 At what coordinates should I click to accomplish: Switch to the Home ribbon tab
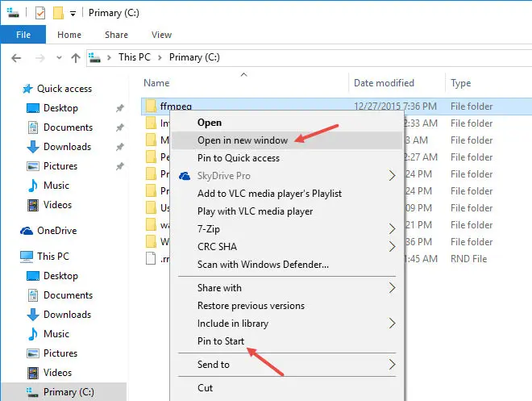click(x=69, y=35)
